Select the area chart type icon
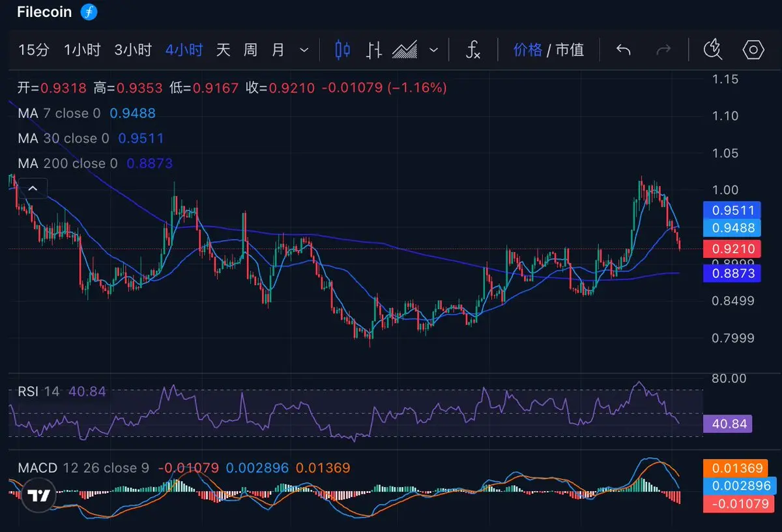 tap(405, 50)
